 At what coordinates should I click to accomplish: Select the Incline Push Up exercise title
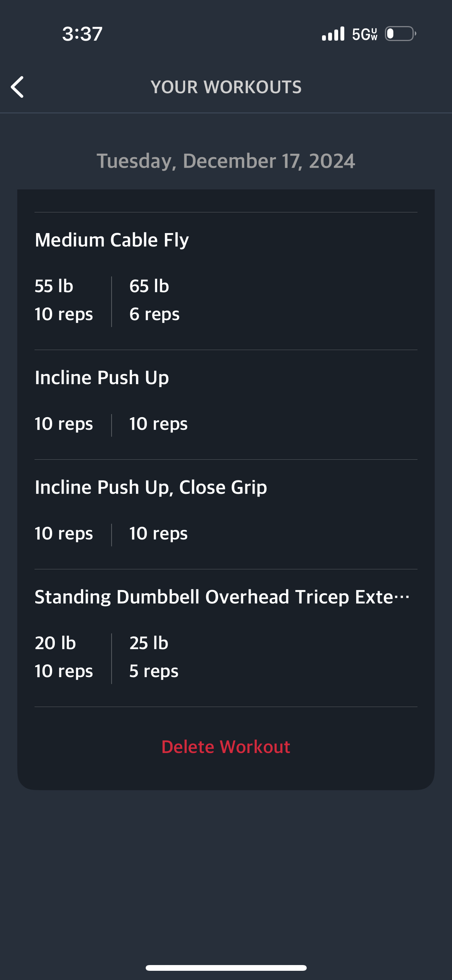click(102, 378)
